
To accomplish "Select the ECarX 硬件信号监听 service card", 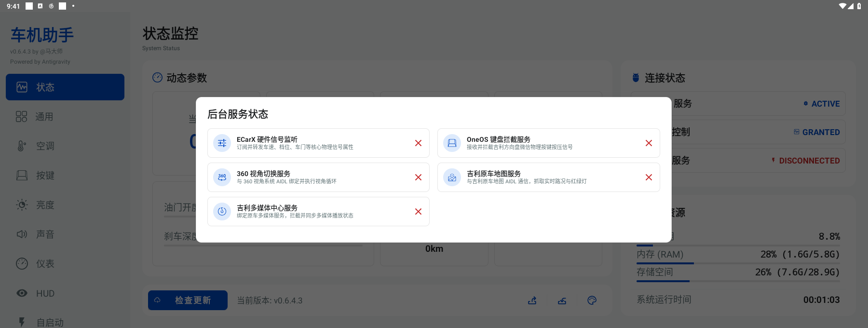I will coord(318,143).
